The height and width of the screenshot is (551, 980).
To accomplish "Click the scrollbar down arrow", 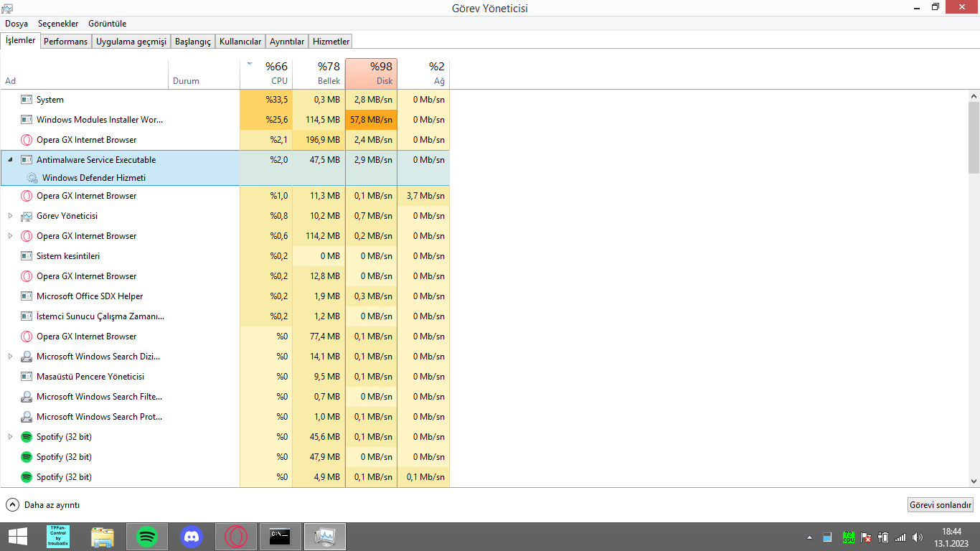I will click(x=974, y=481).
